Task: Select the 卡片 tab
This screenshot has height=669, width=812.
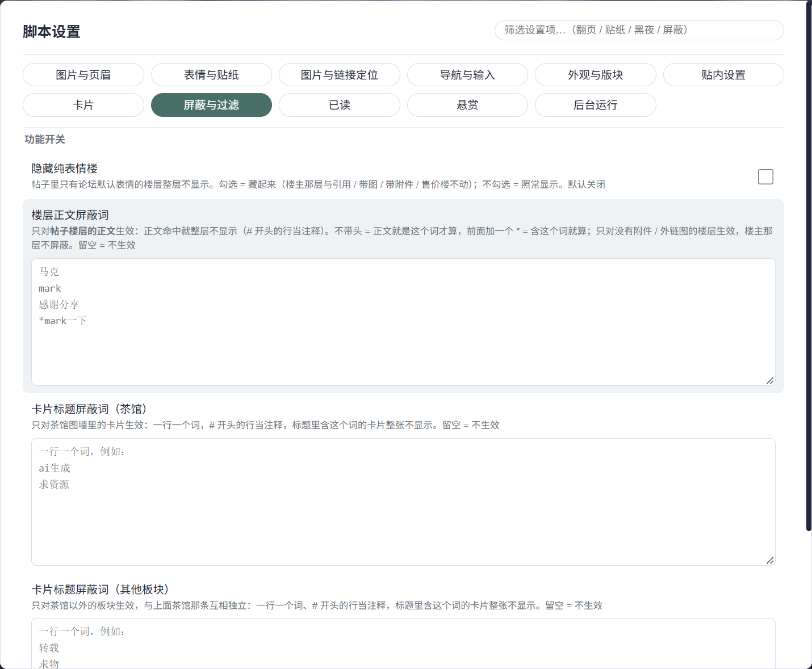Action: point(83,105)
